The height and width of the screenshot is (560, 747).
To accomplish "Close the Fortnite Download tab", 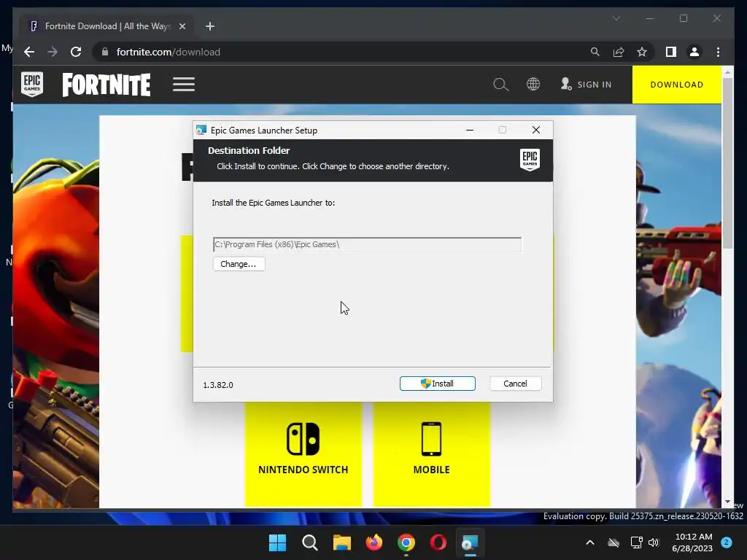I will click(182, 26).
